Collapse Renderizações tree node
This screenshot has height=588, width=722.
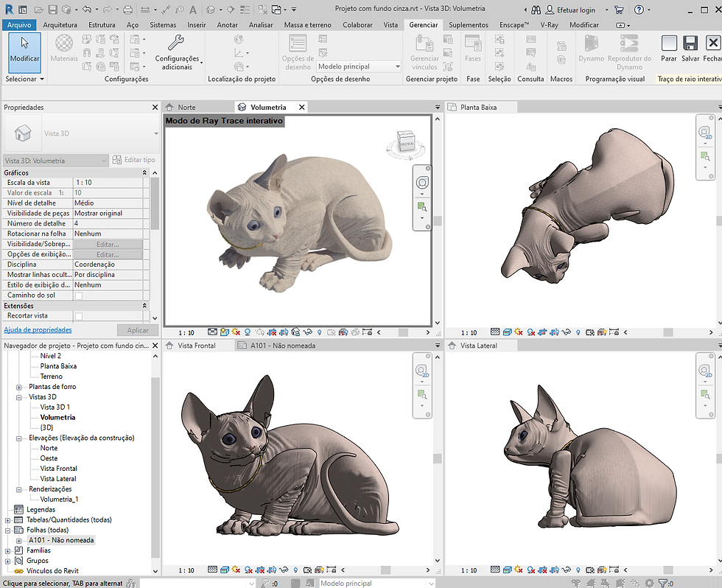[x=19, y=489]
